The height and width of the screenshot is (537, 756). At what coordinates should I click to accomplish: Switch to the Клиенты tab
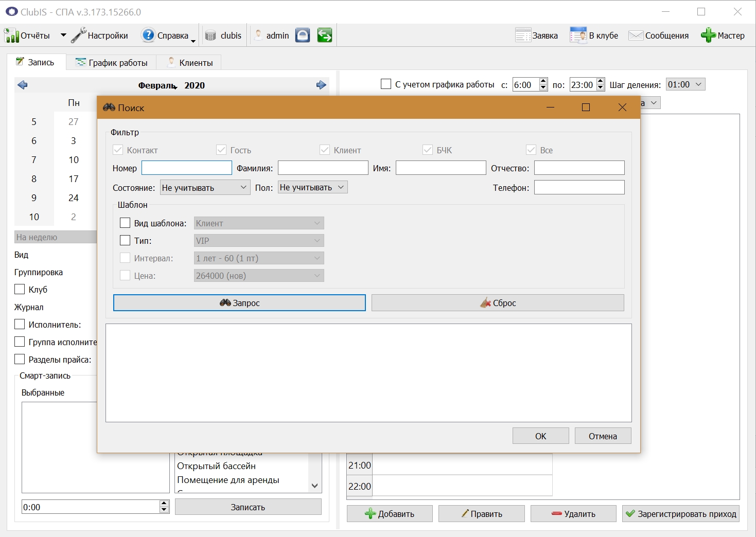click(x=190, y=62)
